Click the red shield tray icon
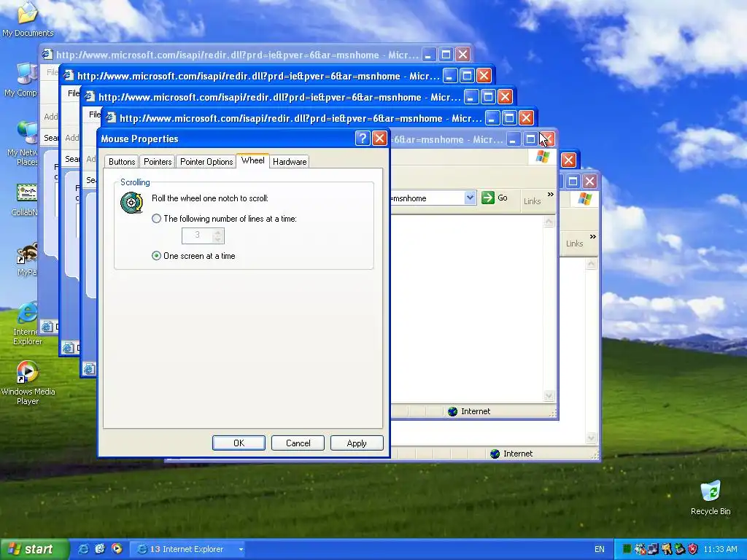This screenshot has height=560, width=747. [x=693, y=549]
